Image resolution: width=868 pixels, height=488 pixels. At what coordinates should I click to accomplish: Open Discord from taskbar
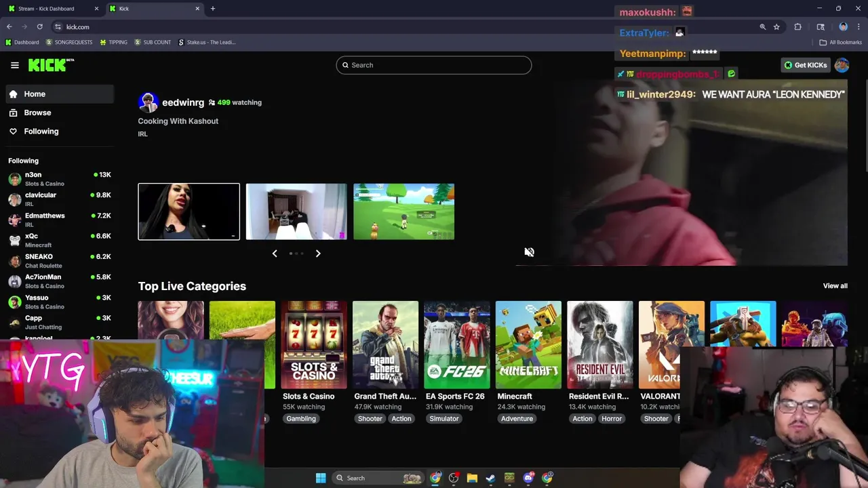click(x=528, y=478)
